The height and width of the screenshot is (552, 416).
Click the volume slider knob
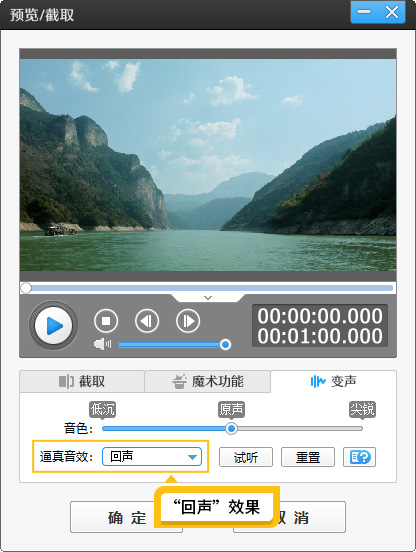[x=225, y=344]
